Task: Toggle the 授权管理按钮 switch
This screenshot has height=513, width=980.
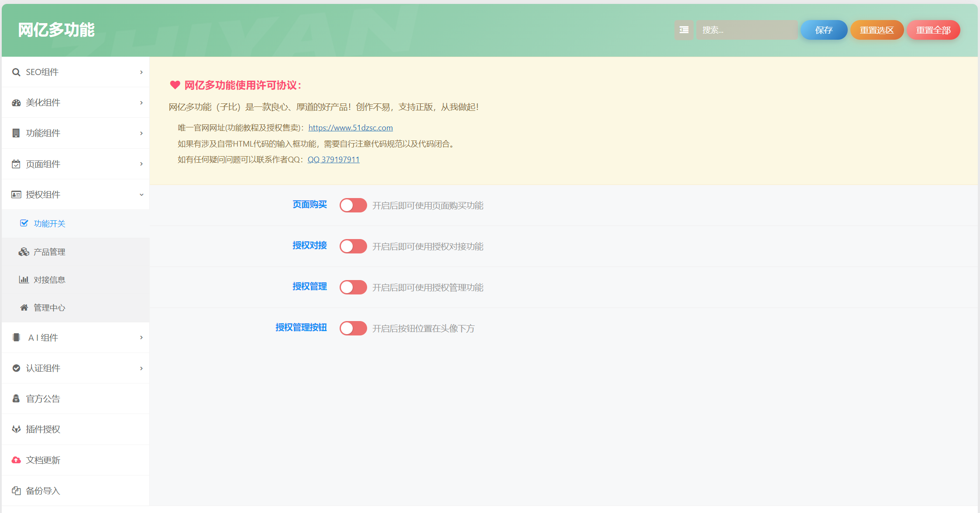Action: pyautogui.click(x=353, y=328)
